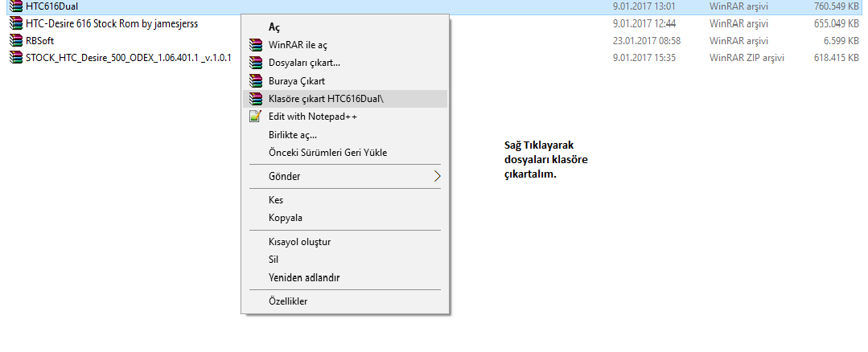Click the Notepad++ icon in the context menu
The image size is (868, 352).
click(x=255, y=117)
